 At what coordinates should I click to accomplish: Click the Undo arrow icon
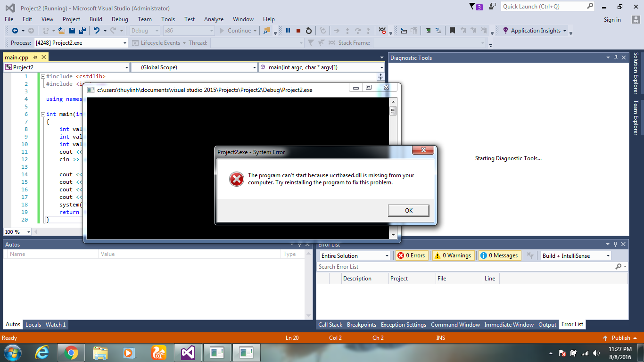coord(97,31)
